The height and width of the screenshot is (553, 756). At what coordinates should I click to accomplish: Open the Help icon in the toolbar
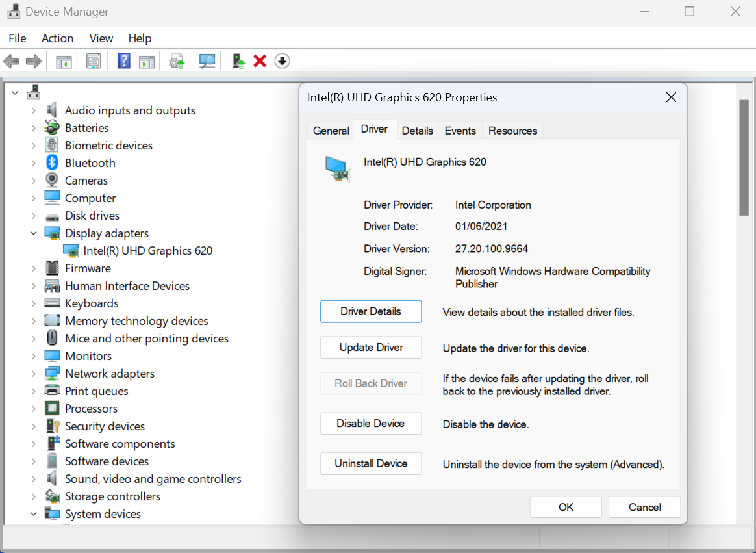123,60
